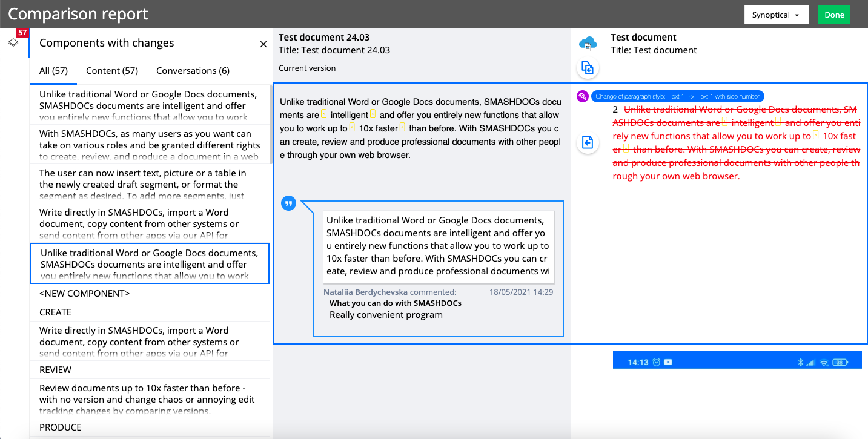Select the 'With SMASHDOCs, as many users' list item
Screen dimensions: 868x439
[x=150, y=145]
